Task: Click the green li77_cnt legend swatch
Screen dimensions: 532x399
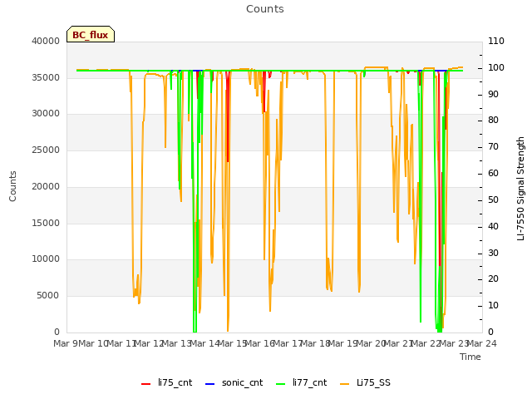Action: click(x=281, y=384)
